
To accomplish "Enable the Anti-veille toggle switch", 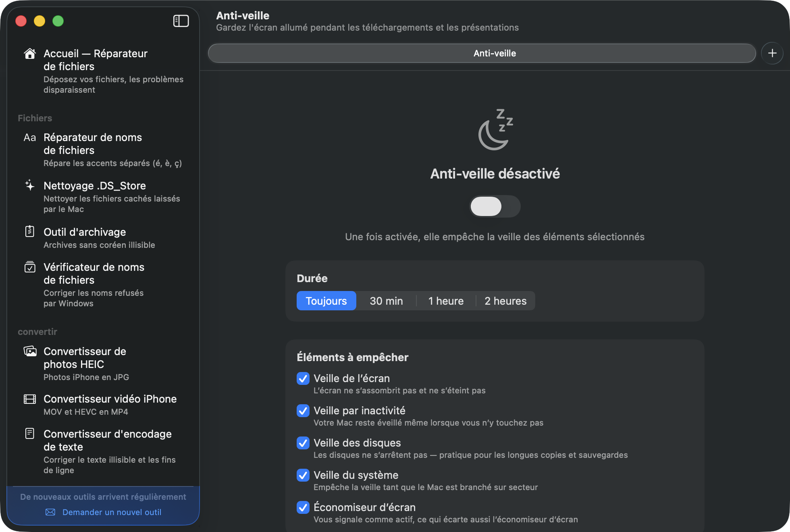I will [495, 206].
